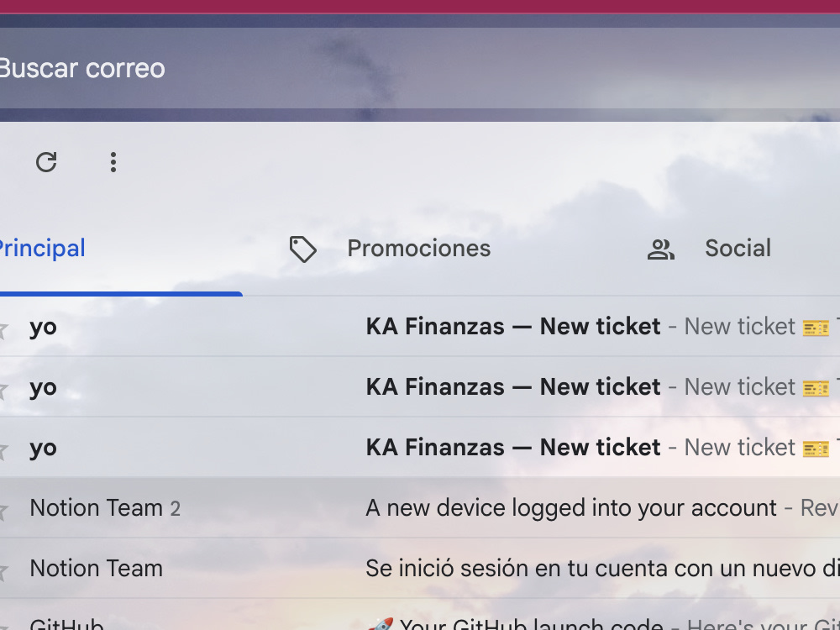The image size is (840, 630).
Task: Star the second KA Finanzas email
Action: click(3, 389)
